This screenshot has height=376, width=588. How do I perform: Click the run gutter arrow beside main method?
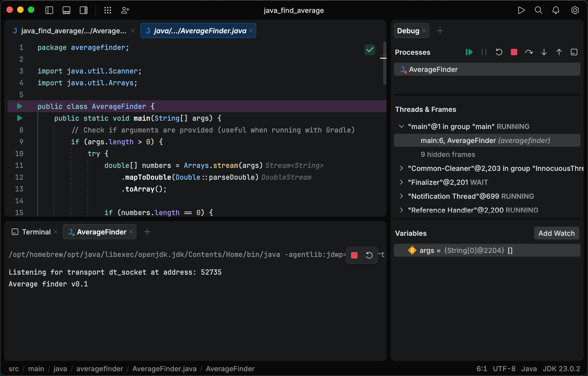(x=20, y=118)
